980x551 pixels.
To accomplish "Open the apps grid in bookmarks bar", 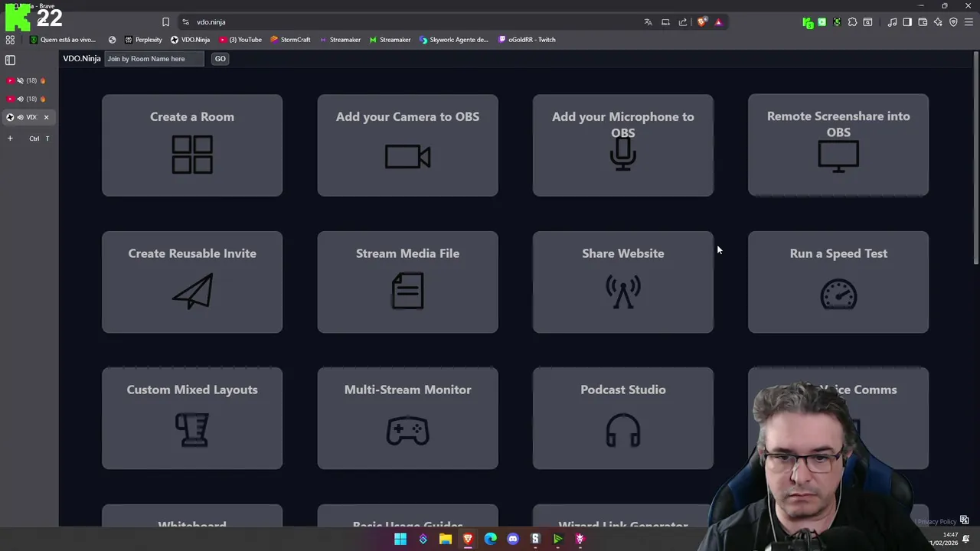I will click(x=10, y=40).
